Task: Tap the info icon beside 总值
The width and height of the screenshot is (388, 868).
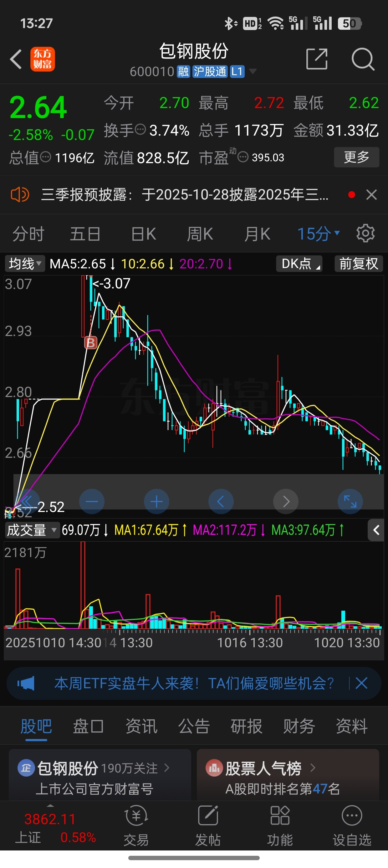Action: (45, 156)
